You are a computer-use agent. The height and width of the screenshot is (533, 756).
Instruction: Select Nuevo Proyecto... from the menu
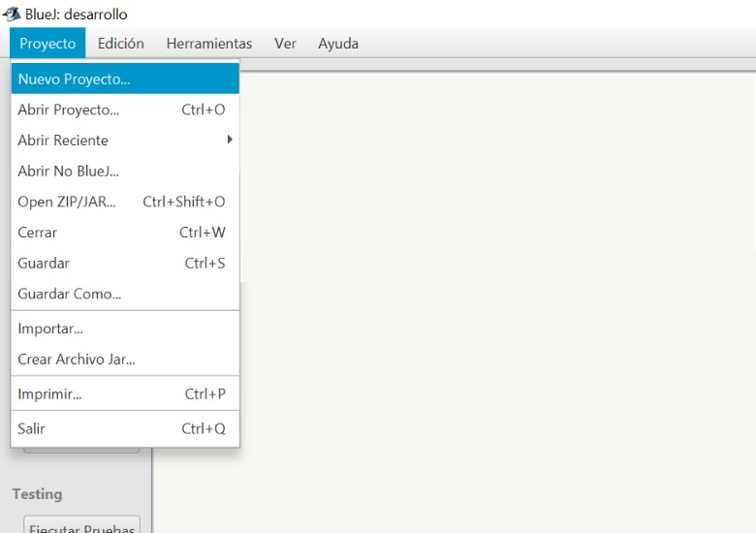(x=74, y=78)
